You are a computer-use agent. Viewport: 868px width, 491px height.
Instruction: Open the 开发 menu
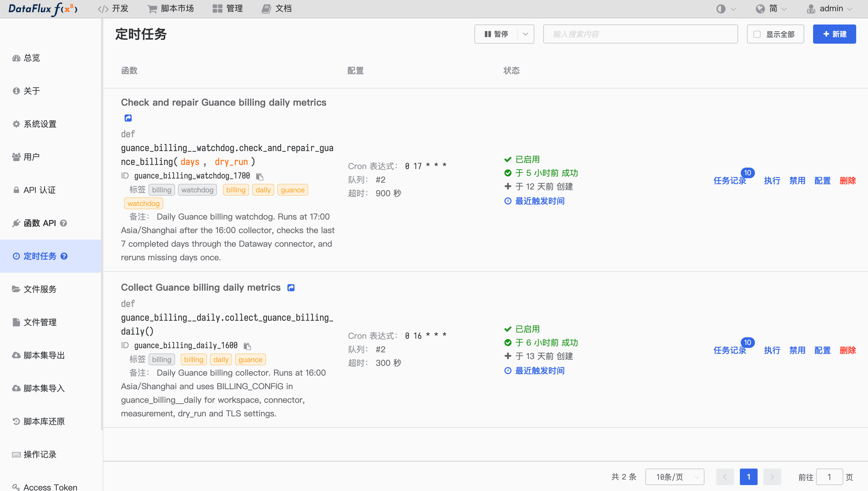pyautogui.click(x=113, y=9)
